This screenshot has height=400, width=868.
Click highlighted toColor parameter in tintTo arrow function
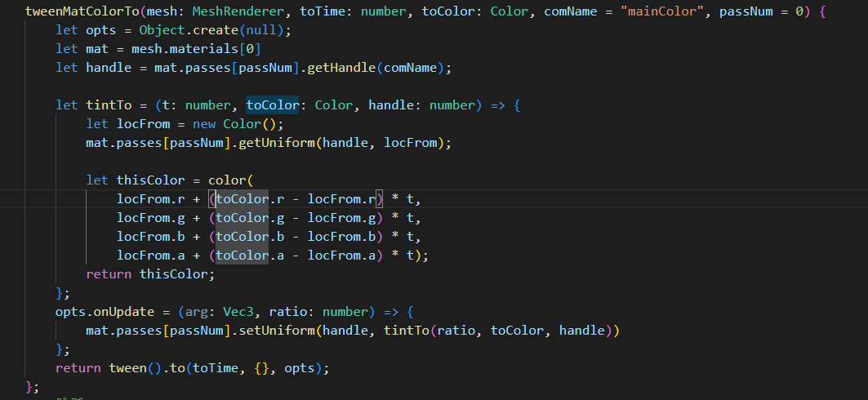point(273,105)
